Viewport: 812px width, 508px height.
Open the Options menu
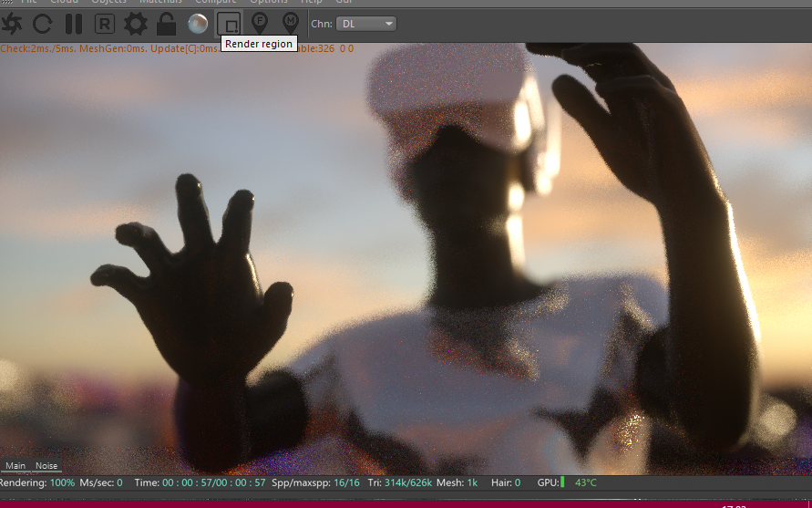pyautogui.click(x=268, y=2)
